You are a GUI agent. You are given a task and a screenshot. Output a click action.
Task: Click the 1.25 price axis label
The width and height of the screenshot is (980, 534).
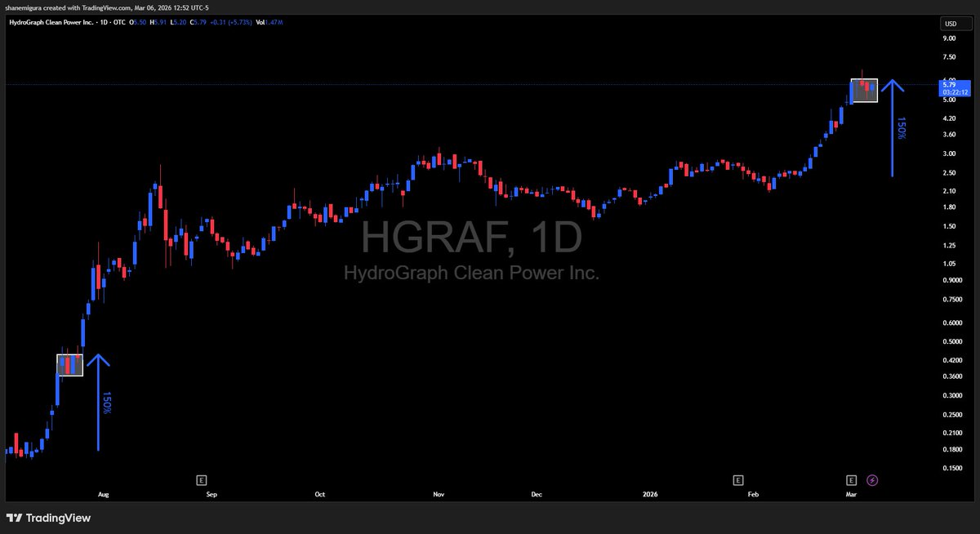click(949, 245)
